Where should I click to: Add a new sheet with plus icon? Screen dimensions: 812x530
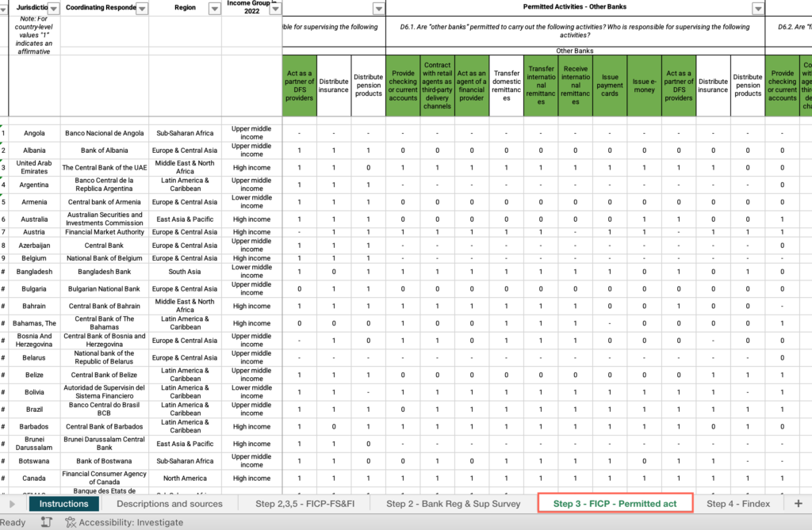[798, 504]
